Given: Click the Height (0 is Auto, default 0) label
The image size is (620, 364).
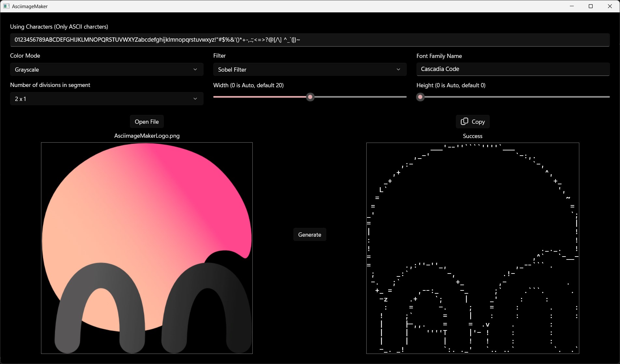Looking at the screenshot, I should tap(451, 85).
